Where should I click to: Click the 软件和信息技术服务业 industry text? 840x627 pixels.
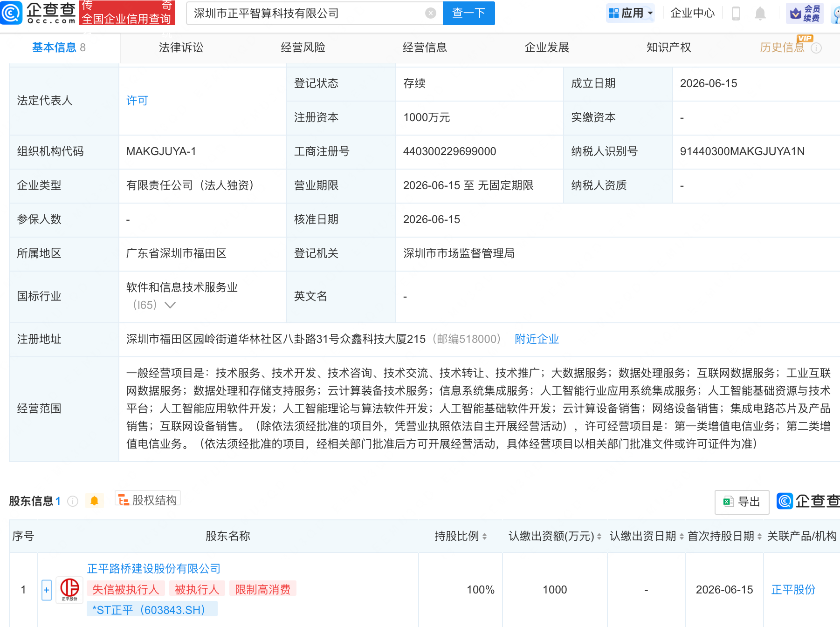click(x=182, y=287)
